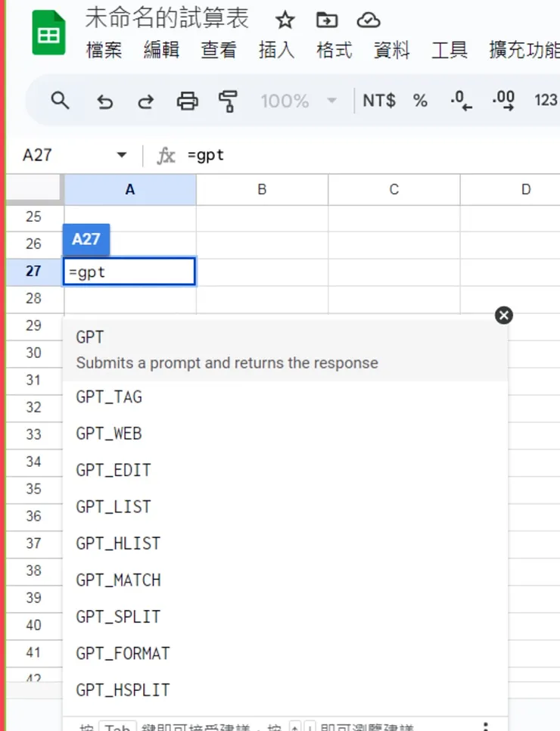Select column B header

click(x=262, y=189)
